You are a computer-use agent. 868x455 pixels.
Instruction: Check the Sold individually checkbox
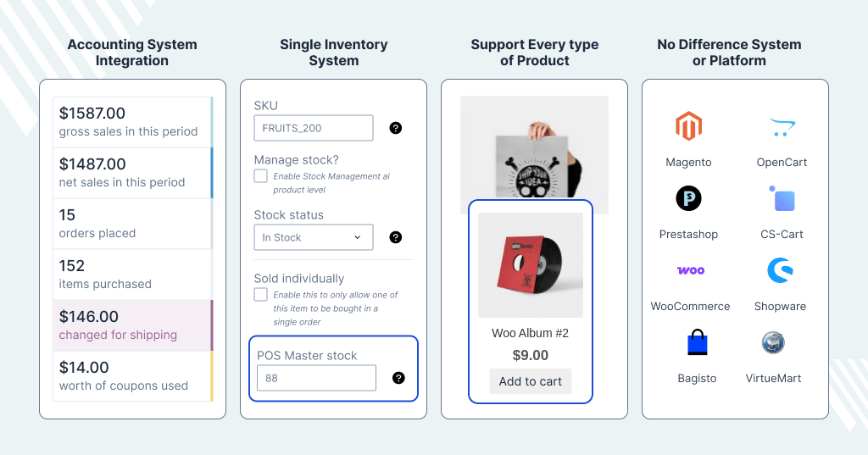click(x=261, y=295)
